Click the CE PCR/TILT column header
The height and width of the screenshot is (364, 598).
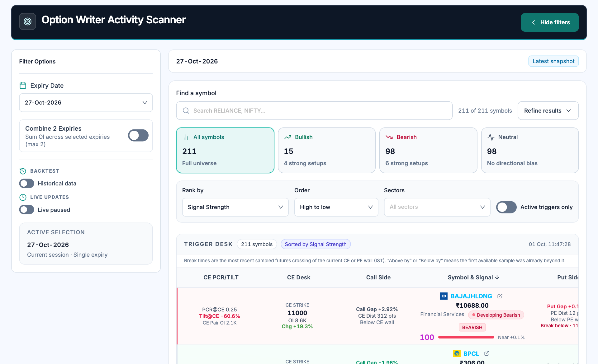pos(221,278)
